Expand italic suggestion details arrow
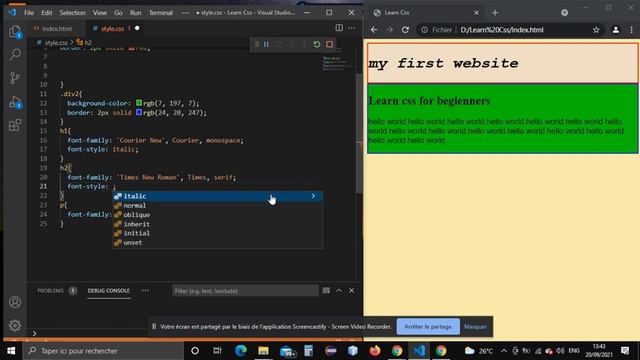This screenshot has width=640, height=360. pos(313,196)
